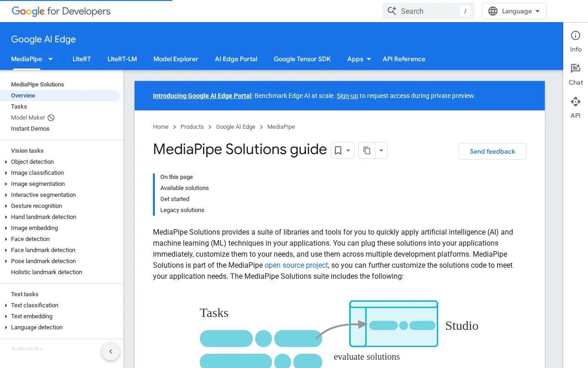The width and height of the screenshot is (588, 368).
Task: Expand the Text embedding section
Action: click(x=6, y=316)
